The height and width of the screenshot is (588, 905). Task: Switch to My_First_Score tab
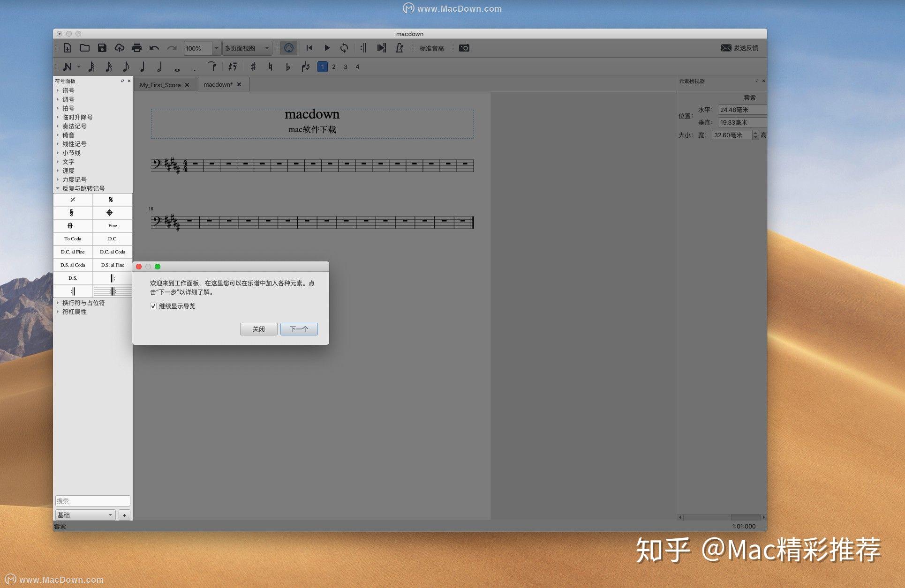pyautogui.click(x=160, y=85)
